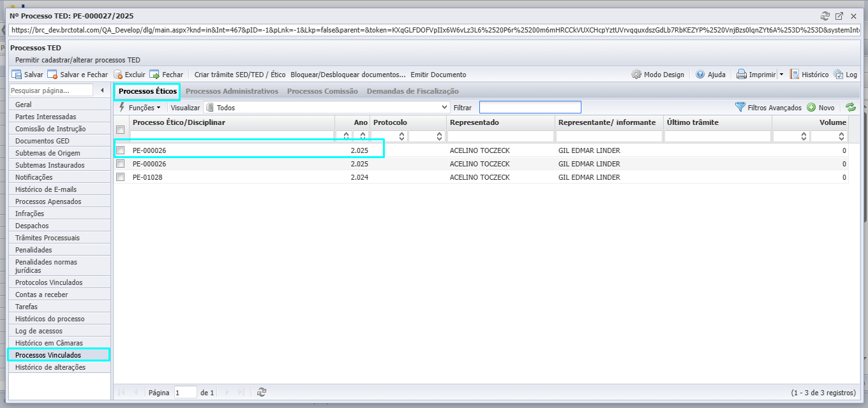Click Novo to add a record
The image size is (868, 408).
[x=821, y=108]
